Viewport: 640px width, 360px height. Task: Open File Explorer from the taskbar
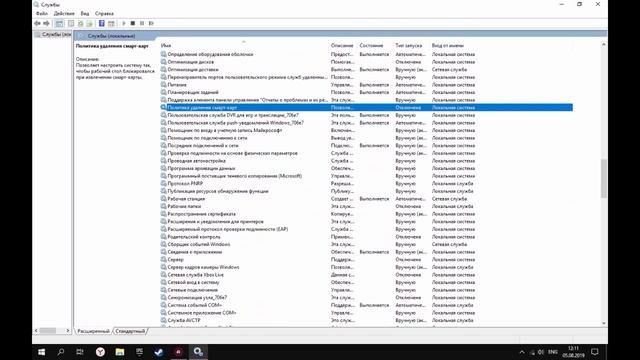120,352
